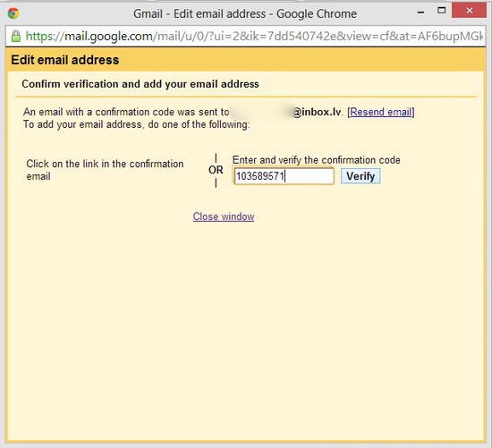The width and height of the screenshot is (492, 448).
Task: Click the Resend email link
Action: (381, 112)
